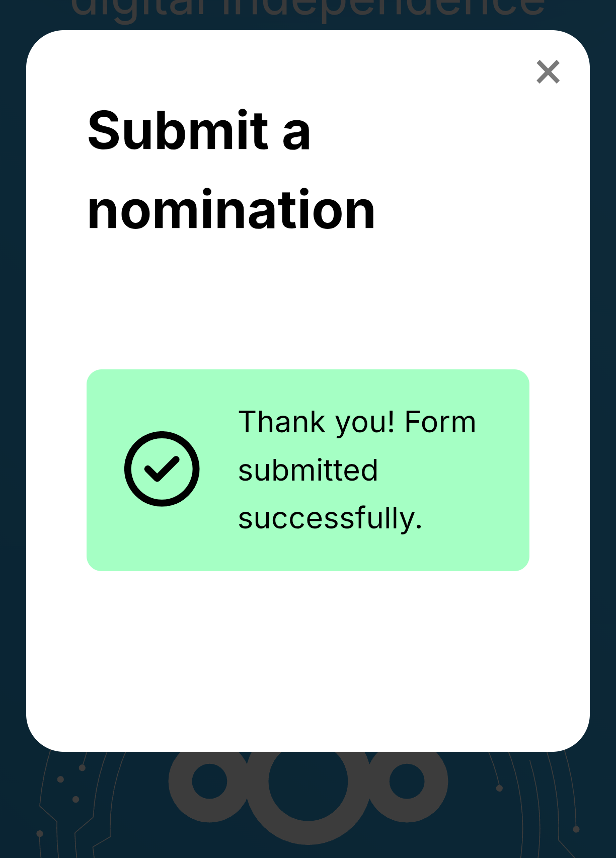Click the "digital independence" text behind the dialog
The width and height of the screenshot is (616, 858).
coord(308,11)
